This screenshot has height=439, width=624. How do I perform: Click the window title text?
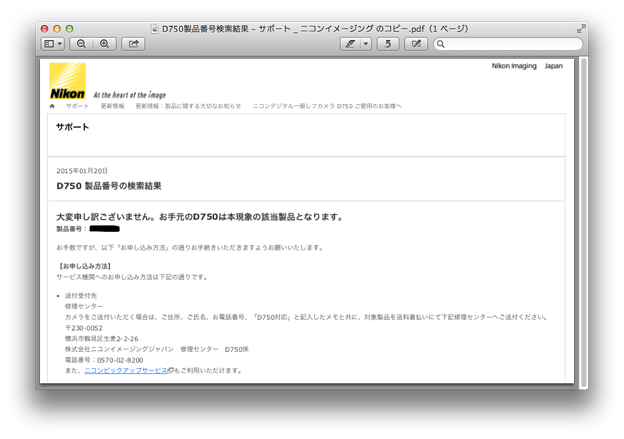coord(315,29)
